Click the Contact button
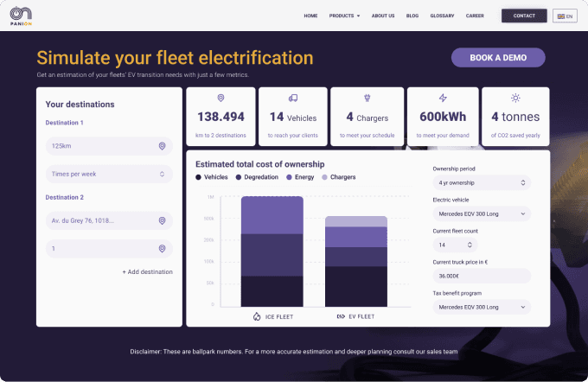The image size is (588, 382). point(524,16)
